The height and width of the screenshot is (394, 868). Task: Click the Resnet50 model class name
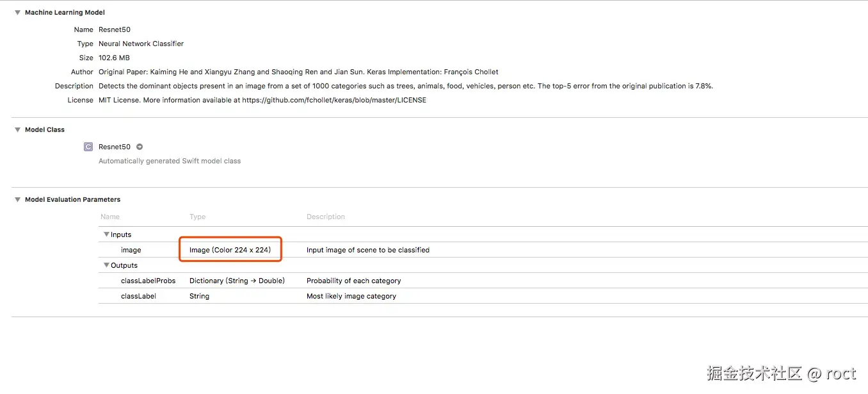point(115,147)
